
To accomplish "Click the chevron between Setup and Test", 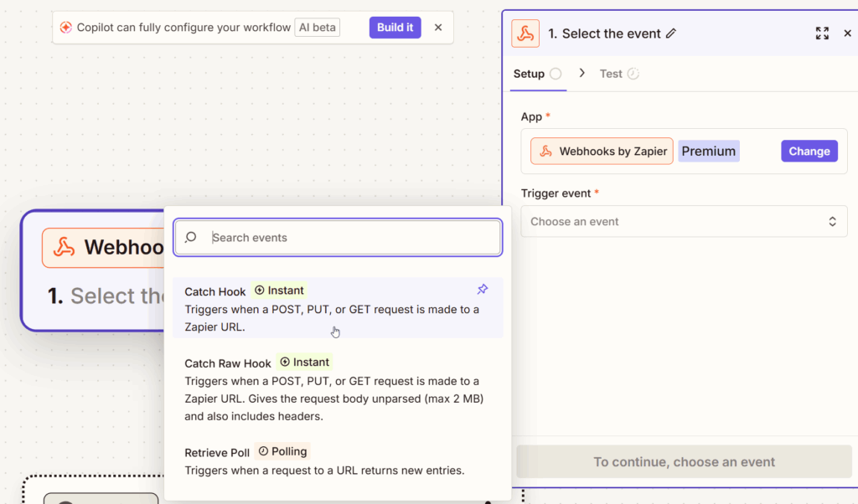I will pos(581,73).
